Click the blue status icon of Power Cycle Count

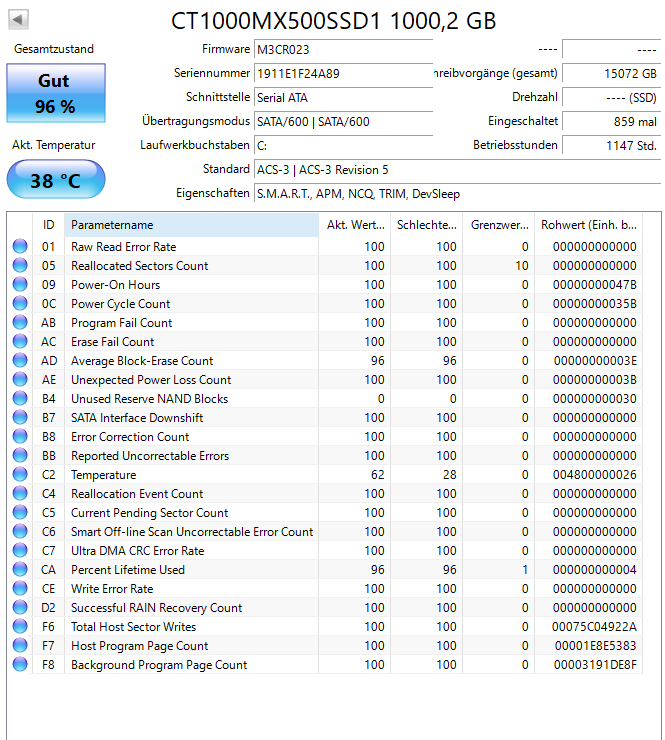[x=20, y=303]
